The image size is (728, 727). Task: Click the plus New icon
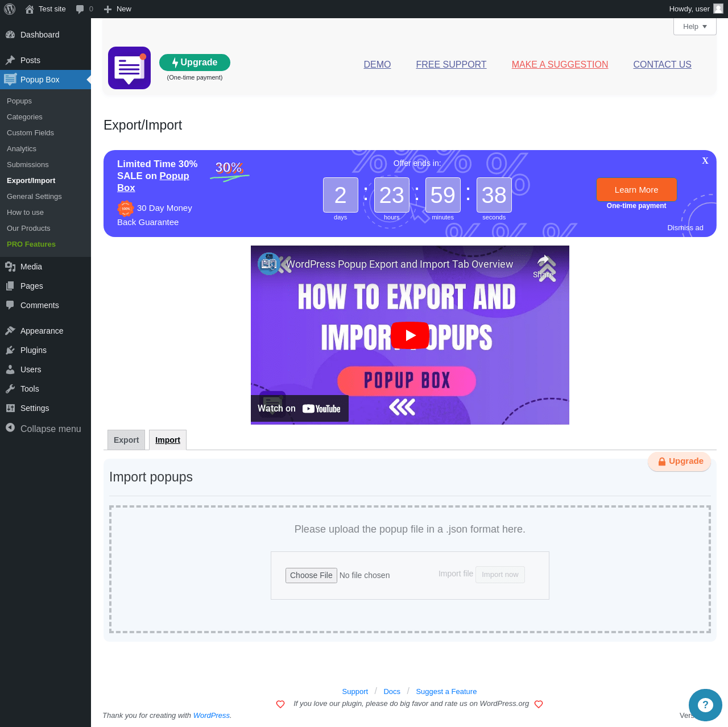[107, 9]
